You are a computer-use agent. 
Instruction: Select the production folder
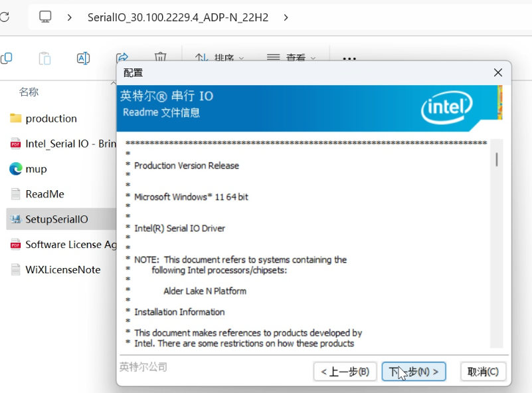51,118
